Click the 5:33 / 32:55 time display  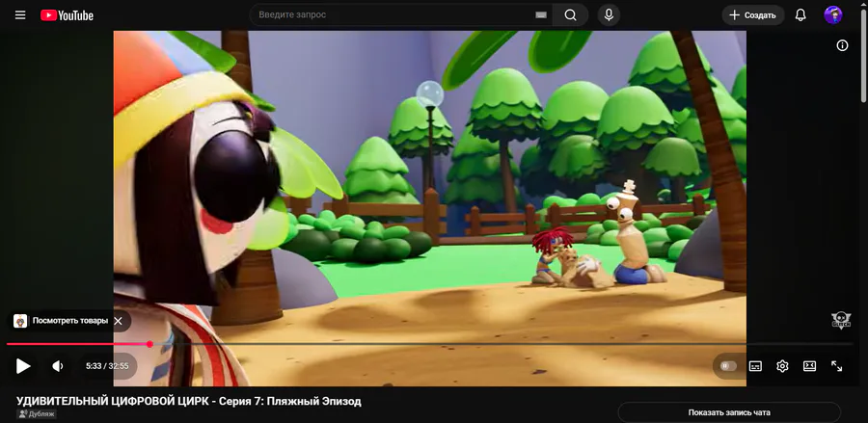pyautogui.click(x=107, y=366)
